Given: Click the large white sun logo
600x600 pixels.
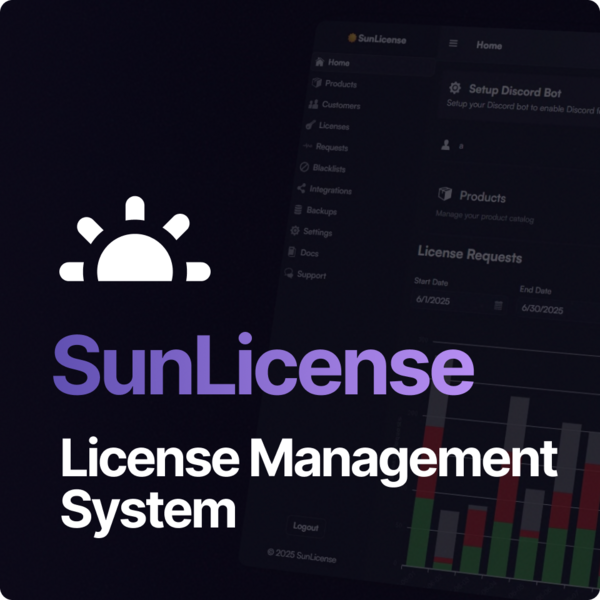Looking at the screenshot, I should pos(135,239).
